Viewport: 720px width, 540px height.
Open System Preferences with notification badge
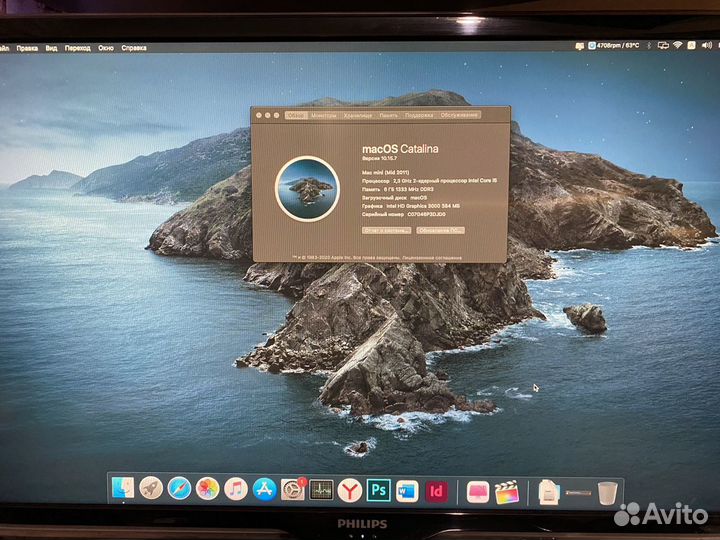tap(293, 489)
